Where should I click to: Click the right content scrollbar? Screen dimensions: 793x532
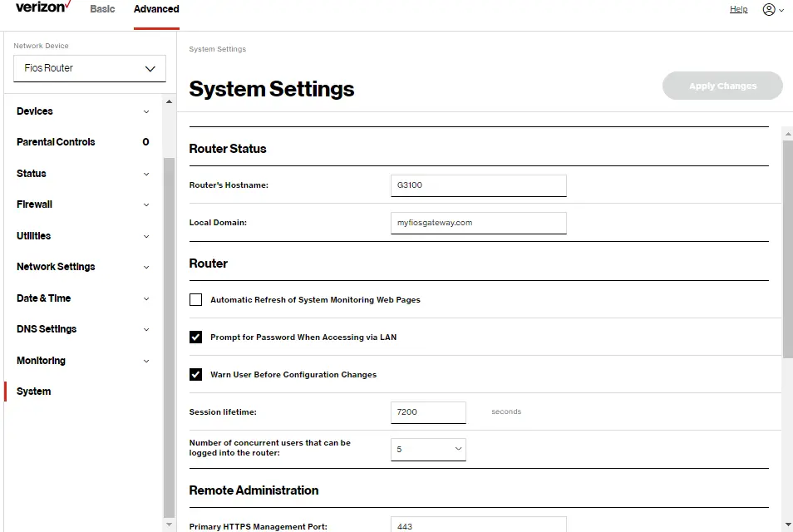click(786, 249)
